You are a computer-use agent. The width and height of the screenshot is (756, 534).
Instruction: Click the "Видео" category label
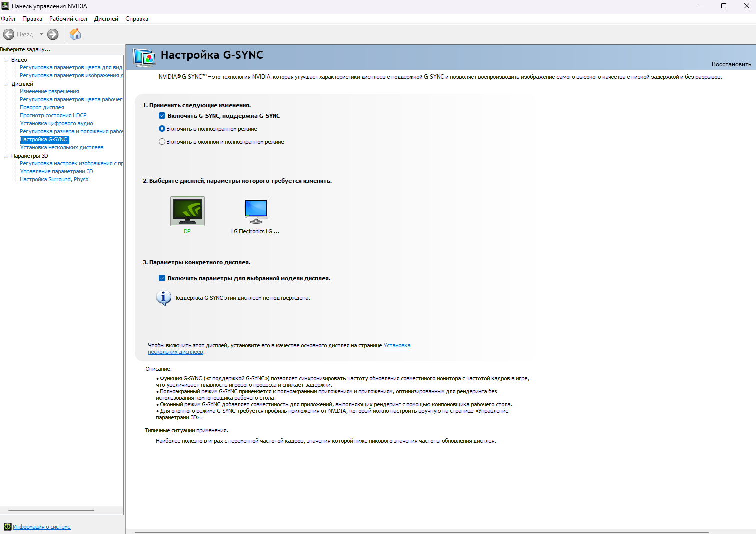(x=19, y=60)
